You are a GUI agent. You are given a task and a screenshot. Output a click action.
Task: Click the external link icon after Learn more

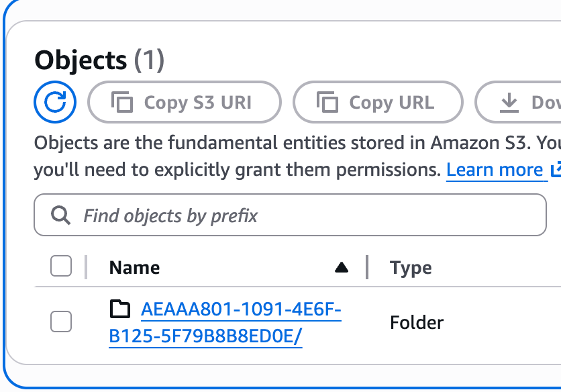(x=555, y=170)
